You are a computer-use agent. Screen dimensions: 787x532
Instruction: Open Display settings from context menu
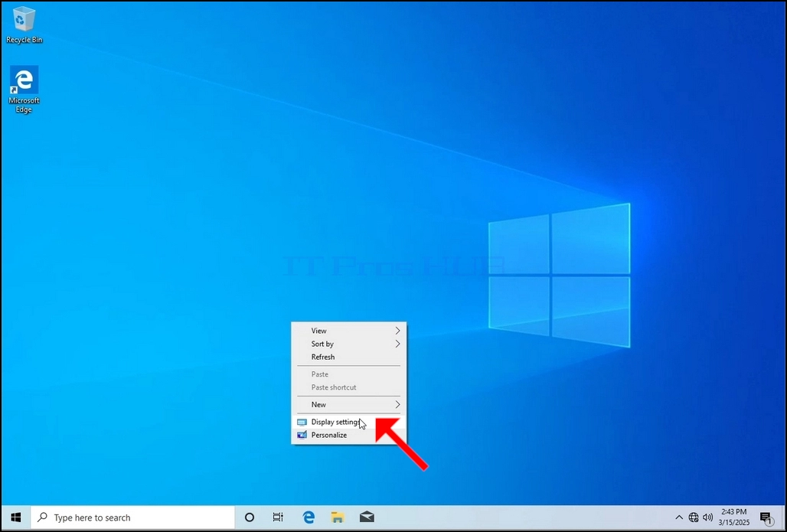349,422
